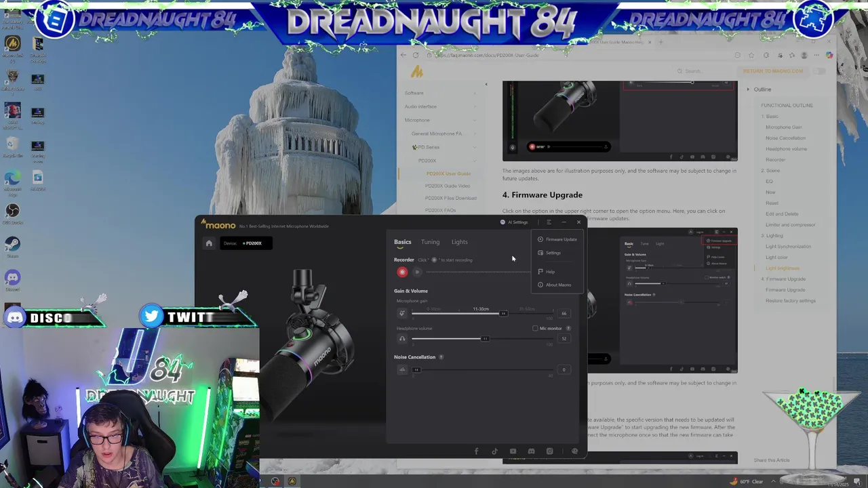Click the red record button in Recorder
This screenshot has height=488, width=868.
coord(402,272)
